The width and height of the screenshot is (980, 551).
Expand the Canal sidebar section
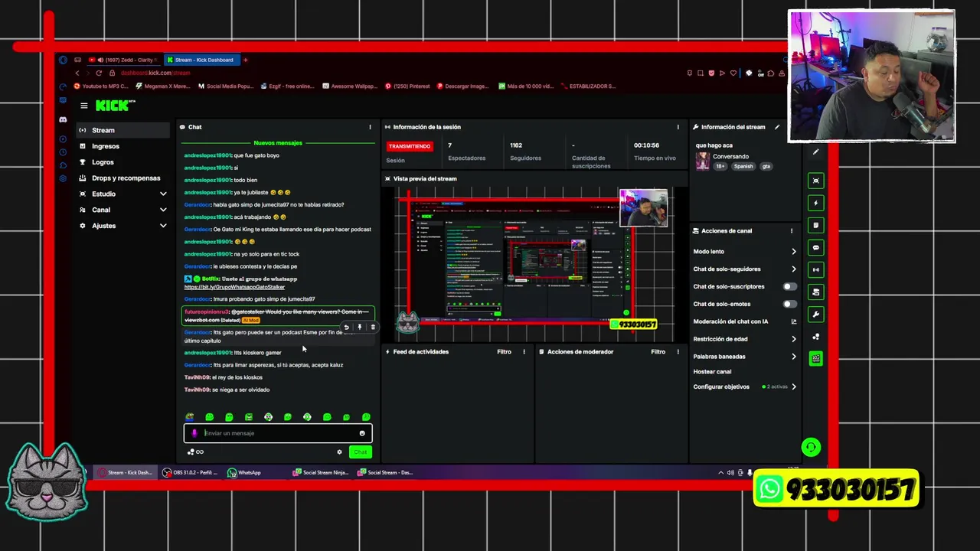[x=163, y=210]
